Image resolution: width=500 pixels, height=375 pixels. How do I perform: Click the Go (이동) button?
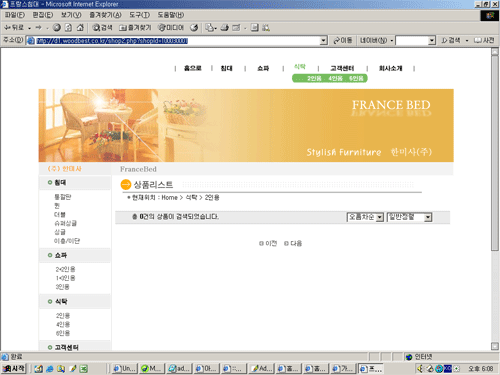point(343,40)
